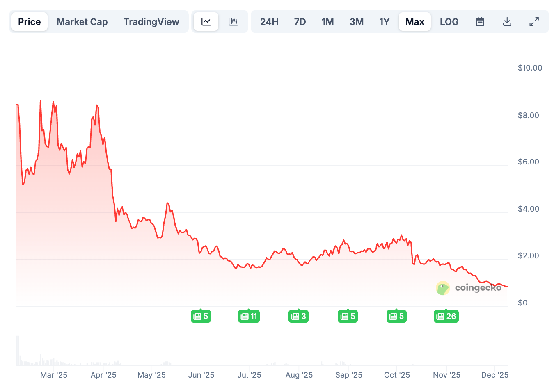Image resolution: width=554 pixels, height=392 pixels.
Task: Set time range to 24H
Action: pyautogui.click(x=269, y=22)
